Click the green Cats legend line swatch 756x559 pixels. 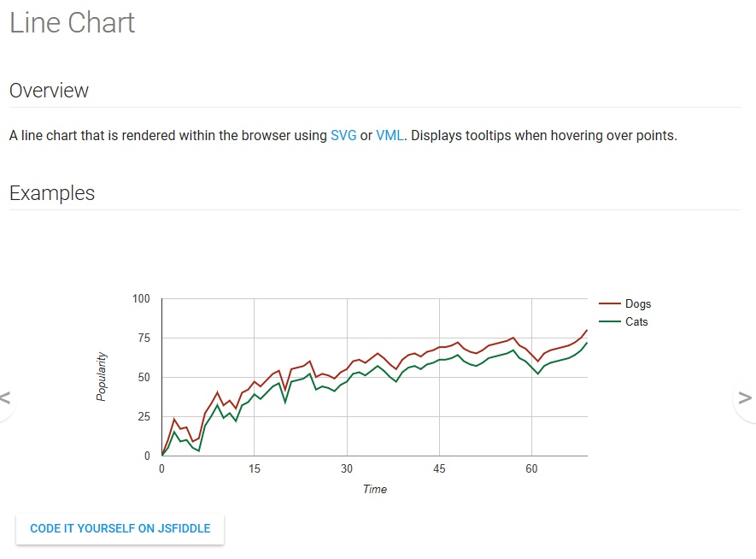coord(609,321)
